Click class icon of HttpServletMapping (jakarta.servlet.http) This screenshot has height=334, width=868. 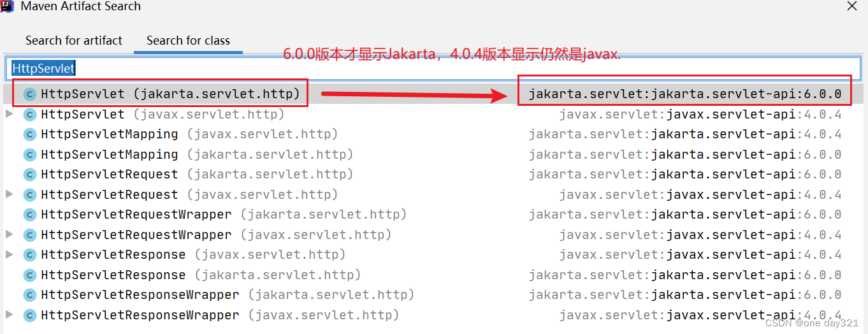point(29,155)
